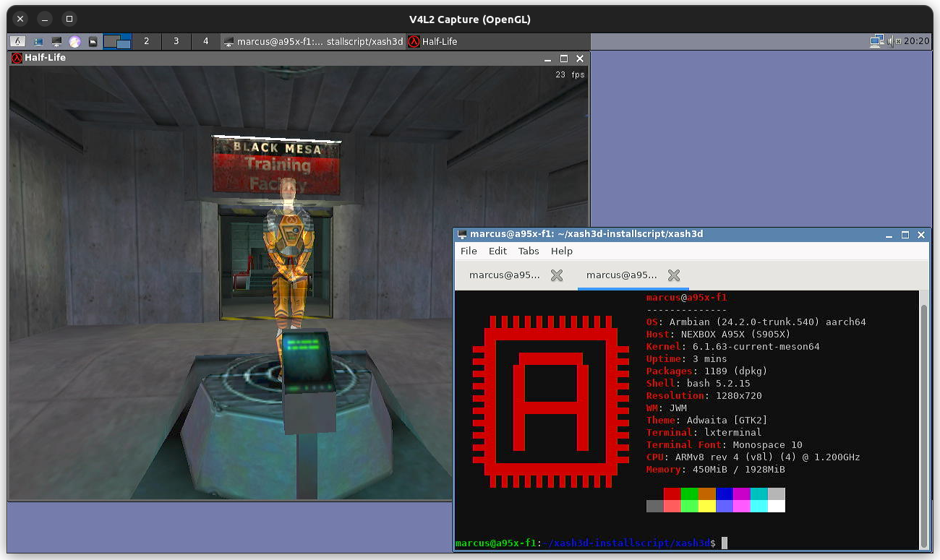Click the red color block in neofetch output
The image size is (940, 560).
(x=672, y=494)
